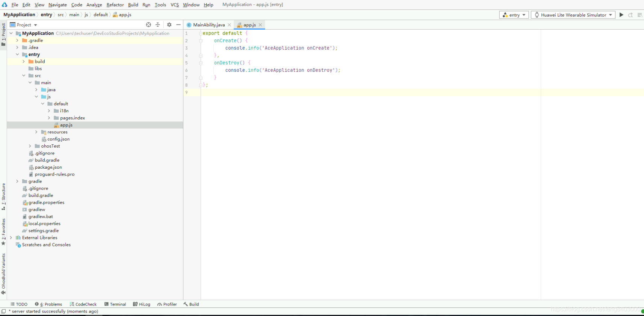This screenshot has height=316, width=644.
Task: Open the Structure side tool window
Action: tap(3, 197)
